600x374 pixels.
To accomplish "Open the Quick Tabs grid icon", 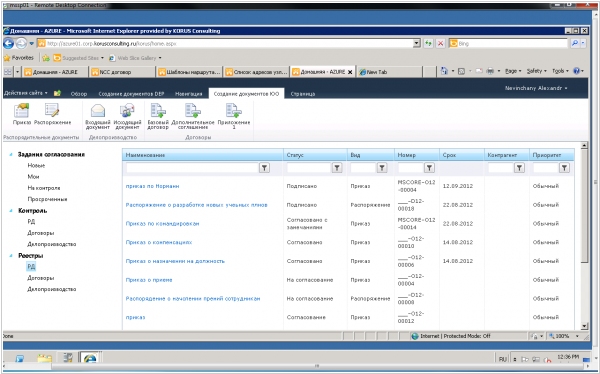I will tap(8, 72).
